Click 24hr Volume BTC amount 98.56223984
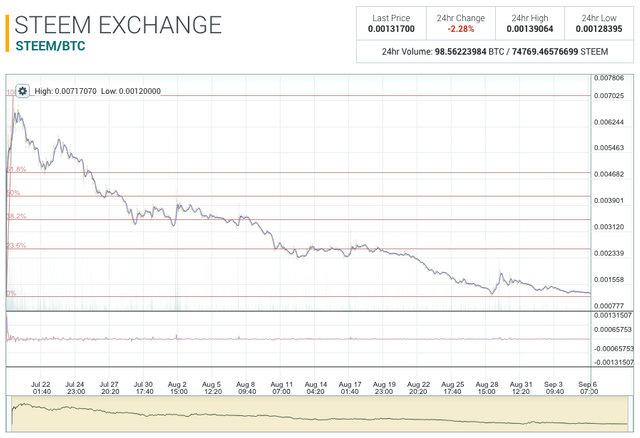This screenshot has height=438, width=640. (x=460, y=52)
